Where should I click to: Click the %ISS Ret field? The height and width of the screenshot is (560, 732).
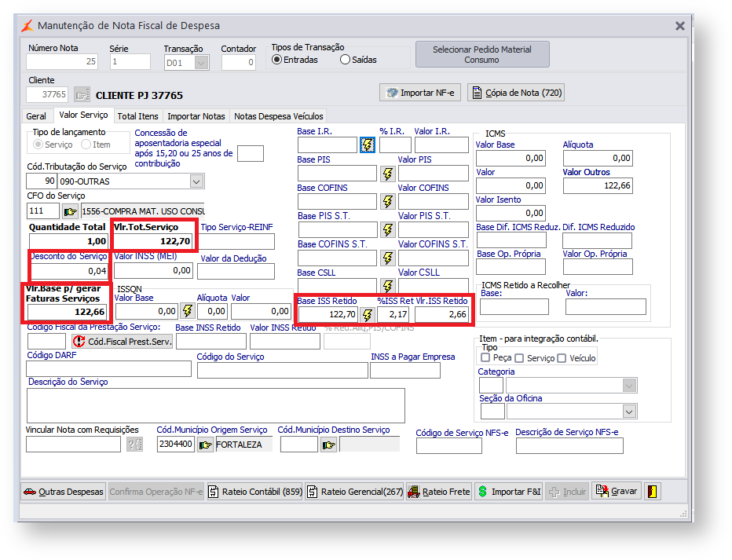(x=393, y=314)
